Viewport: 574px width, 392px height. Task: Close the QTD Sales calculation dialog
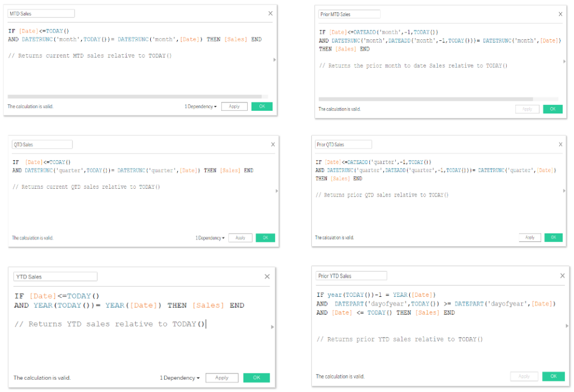[273, 144]
